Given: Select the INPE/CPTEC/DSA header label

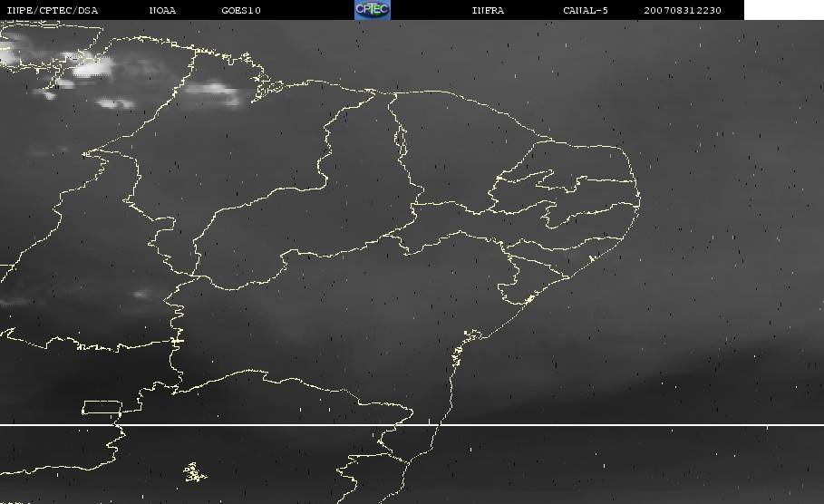Looking at the screenshot, I should coord(53,11).
